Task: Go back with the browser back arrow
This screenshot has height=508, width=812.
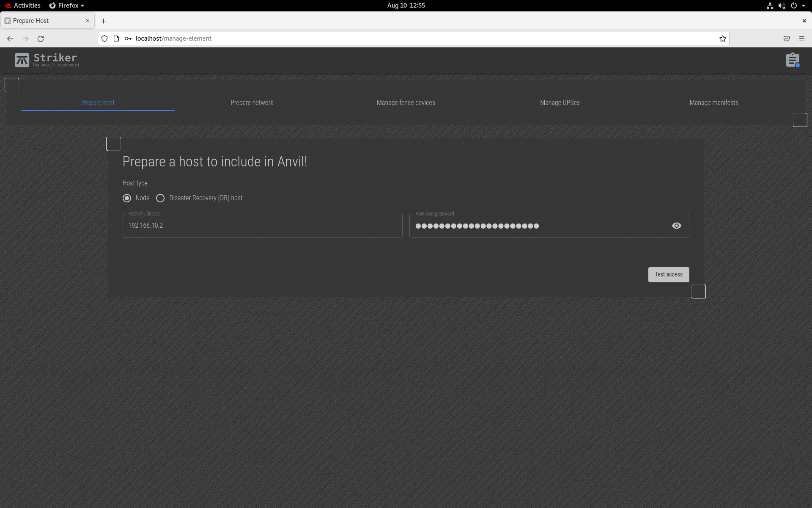Action: pos(10,39)
